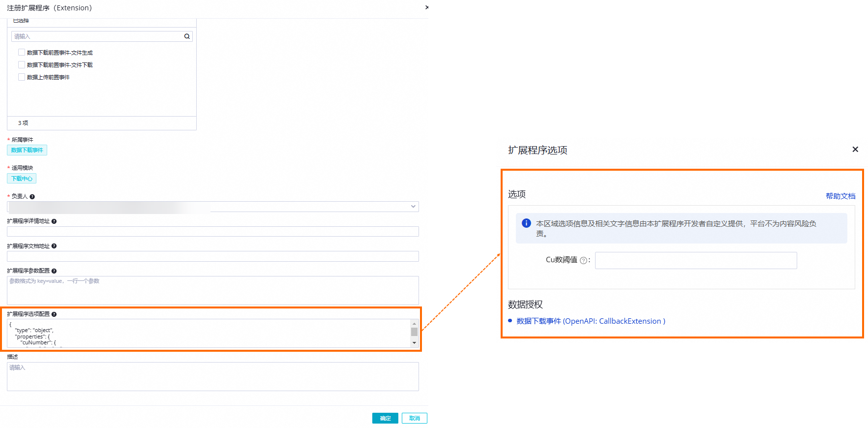The height and width of the screenshot is (428, 868).
Task: Click the 描述 text area
Action: click(x=213, y=376)
